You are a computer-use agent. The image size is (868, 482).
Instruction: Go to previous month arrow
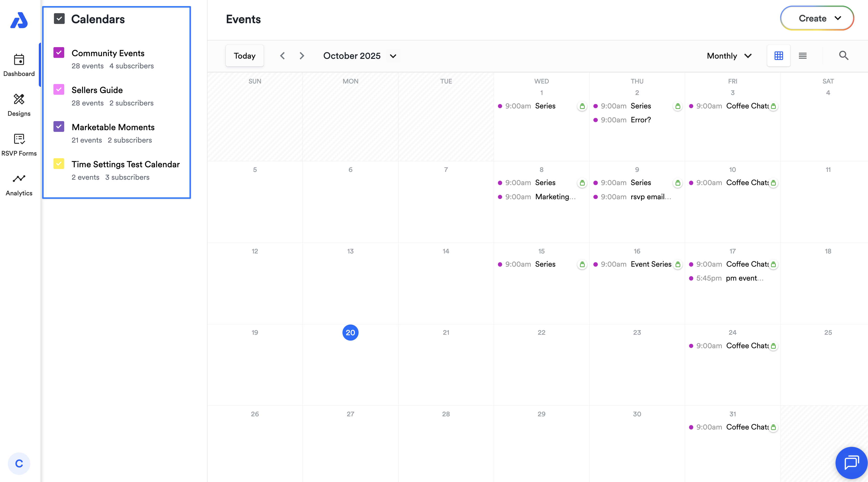pos(282,56)
